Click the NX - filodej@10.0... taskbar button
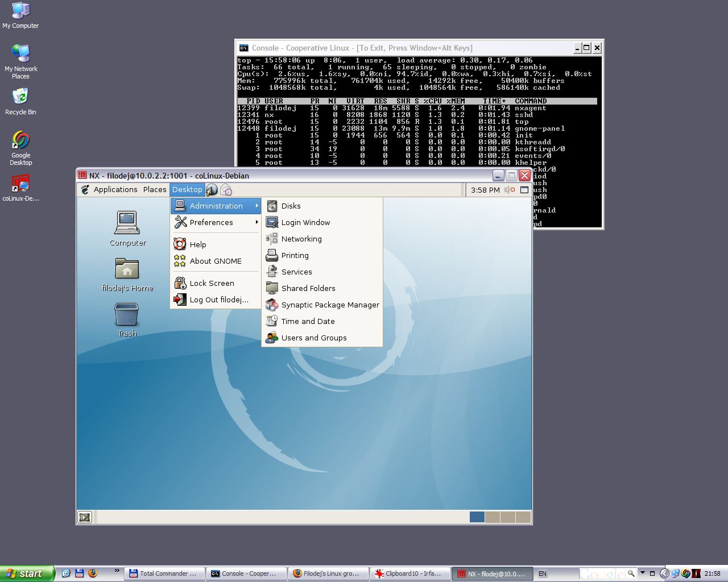The width and height of the screenshot is (728, 582). click(492, 573)
